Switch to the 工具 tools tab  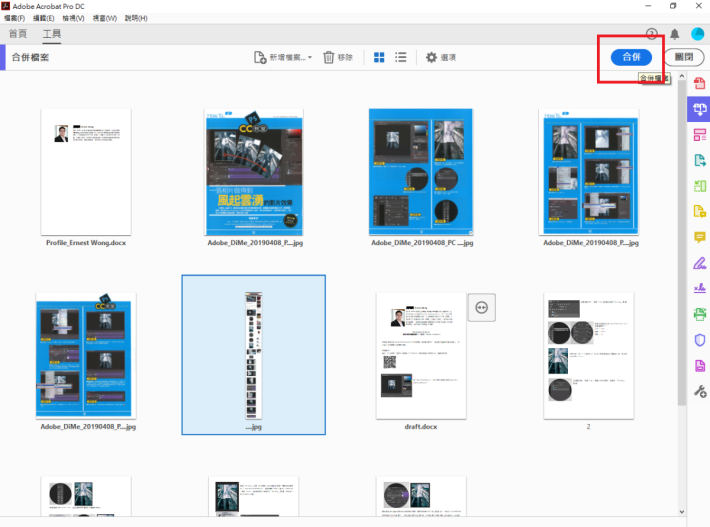[52, 34]
